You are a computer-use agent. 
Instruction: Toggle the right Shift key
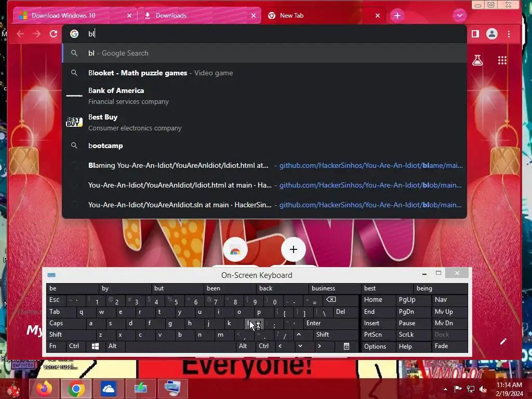tap(336, 335)
